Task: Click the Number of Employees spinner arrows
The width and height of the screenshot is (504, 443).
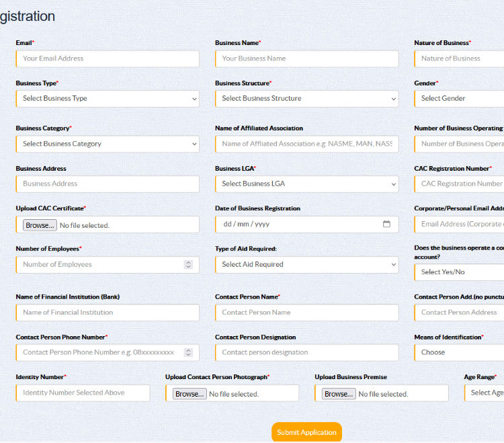Action: [x=187, y=265]
